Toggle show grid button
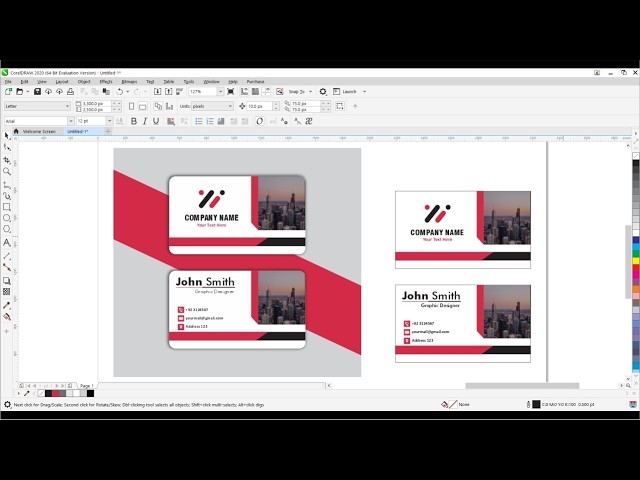 coord(255,91)
